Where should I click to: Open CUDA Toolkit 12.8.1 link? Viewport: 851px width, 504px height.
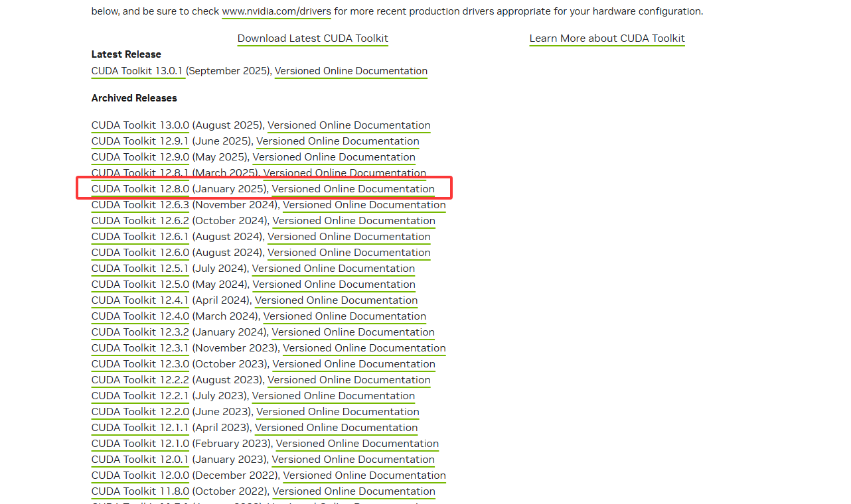(x=140, y=173)
